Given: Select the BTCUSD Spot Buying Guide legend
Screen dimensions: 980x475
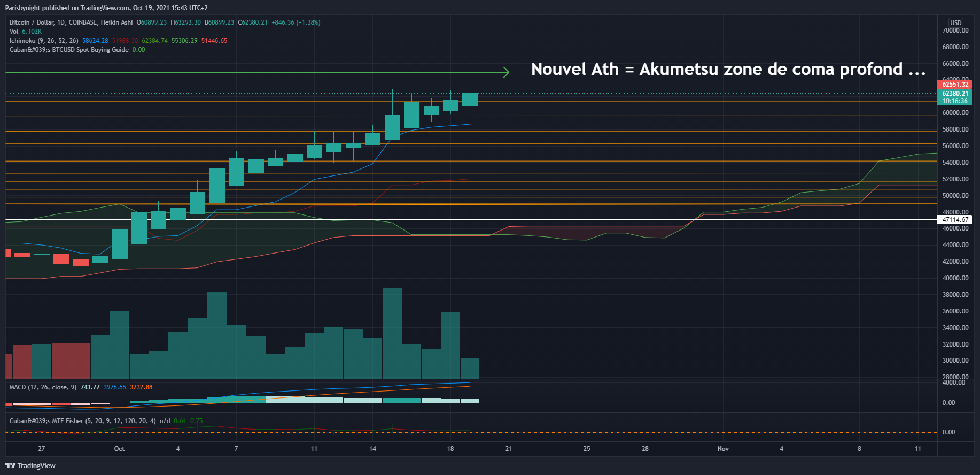Looking at the screenshot, I should click(69, 50).
